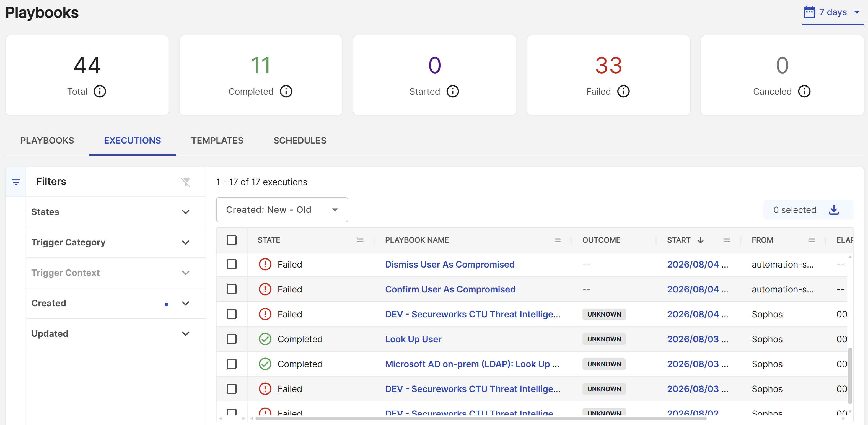Check the Confirm User As Compromised row checkbox
The height and width of the screenshot is (425, 868).
click(232, 289)
